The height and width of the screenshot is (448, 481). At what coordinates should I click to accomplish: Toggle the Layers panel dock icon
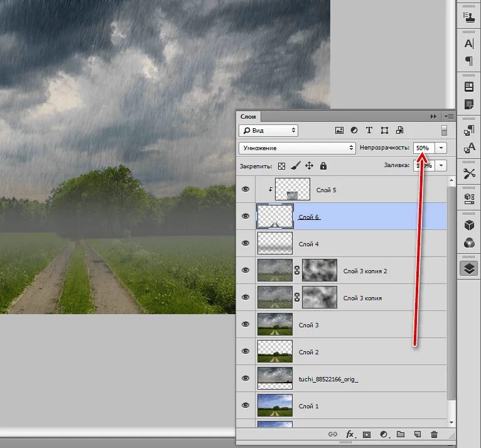pyautogui.click(x=468, y=268)
